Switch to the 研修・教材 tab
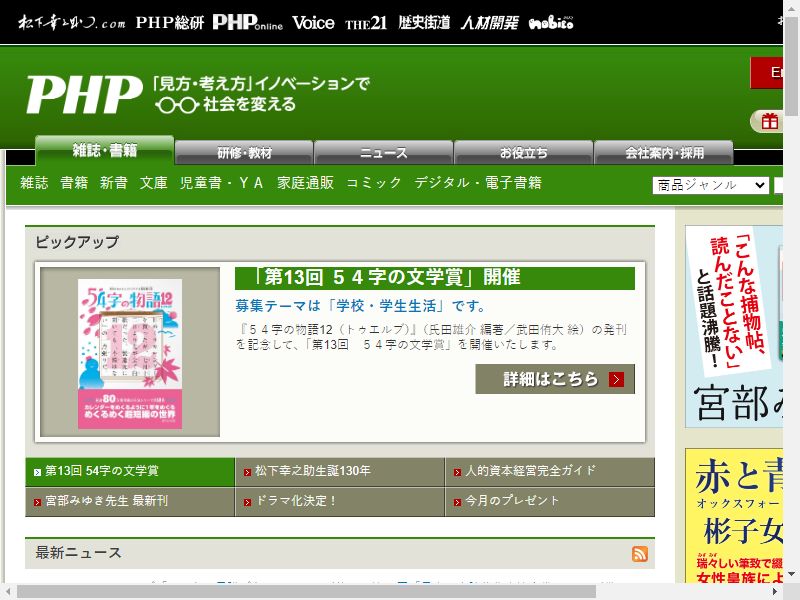Viewport: 800px width, 600px height. point(244,153)
